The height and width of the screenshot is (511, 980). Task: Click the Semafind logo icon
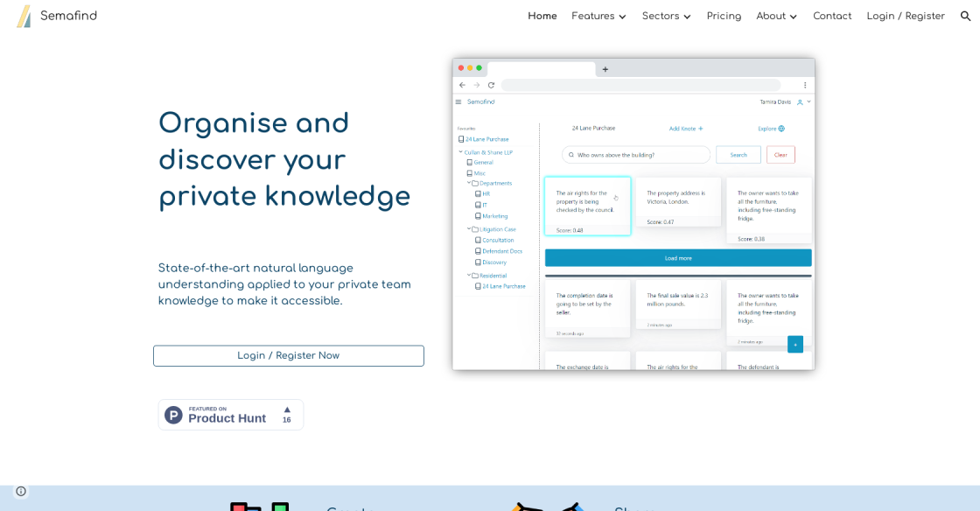pyautogui.click(x=24, y=16)
